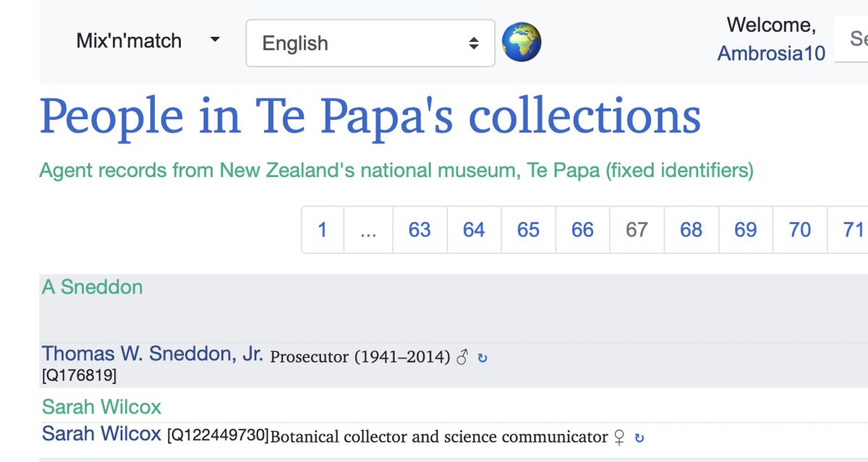The width and height of the screenshot is (868, 462).
Task: Open the People in Te Papa's collections heading
Action: (x=370, y=116)
